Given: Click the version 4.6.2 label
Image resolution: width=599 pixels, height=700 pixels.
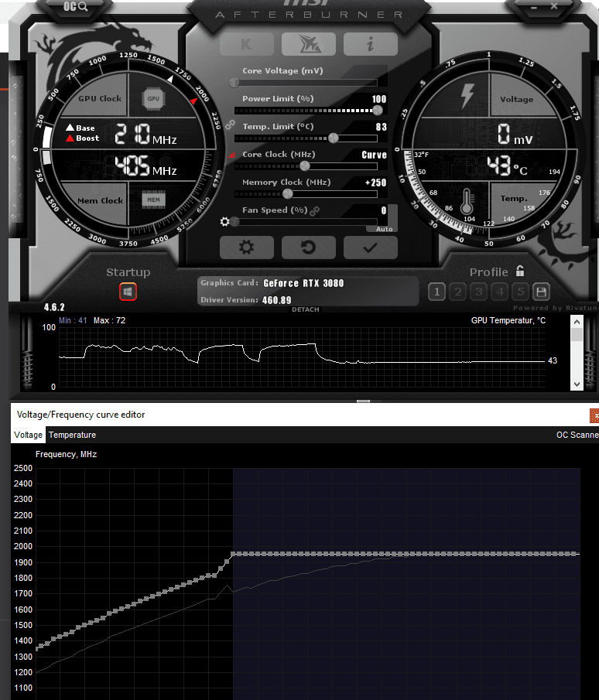Looking at the screenshot, I should tap(54, 307).
